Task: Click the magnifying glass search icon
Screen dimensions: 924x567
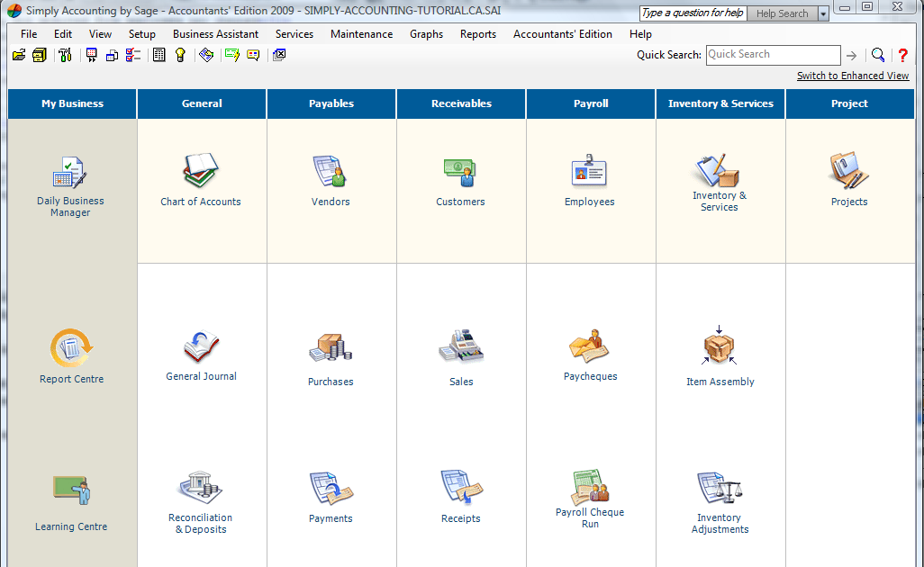Action: (878, 55)
